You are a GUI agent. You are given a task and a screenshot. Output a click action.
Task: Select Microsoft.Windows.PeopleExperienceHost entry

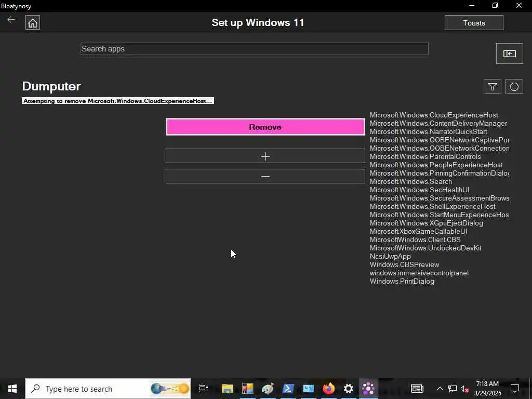(x=436, y=165)
